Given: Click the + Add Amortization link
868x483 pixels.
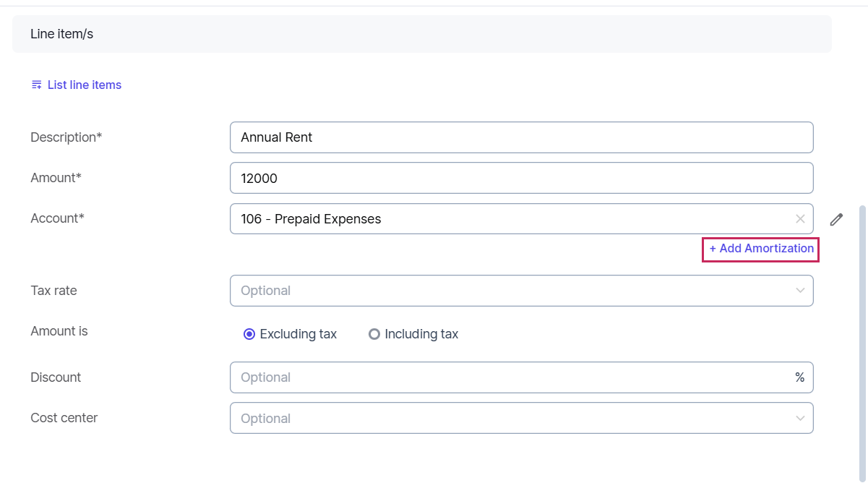Looking at the screenshot, I should coord(761,249).
